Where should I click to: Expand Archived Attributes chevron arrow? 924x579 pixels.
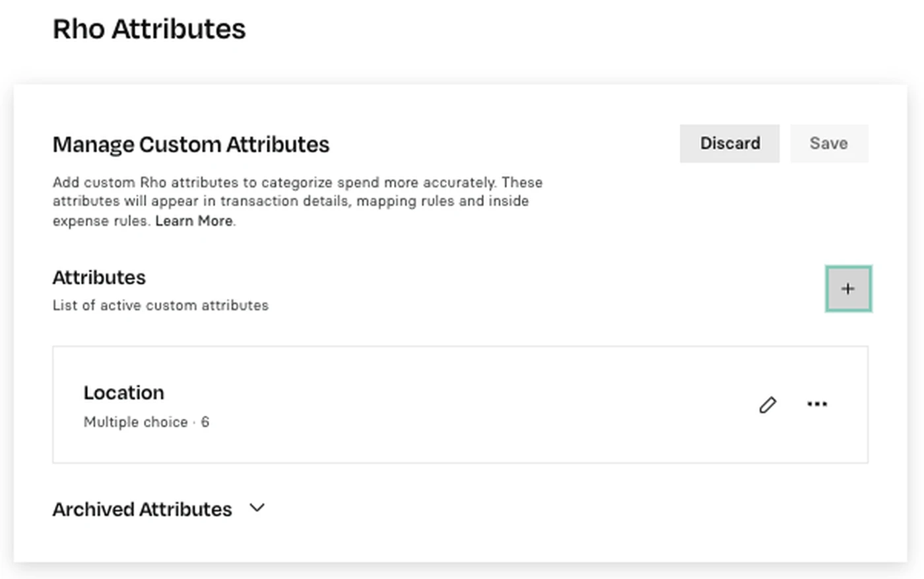257,508
